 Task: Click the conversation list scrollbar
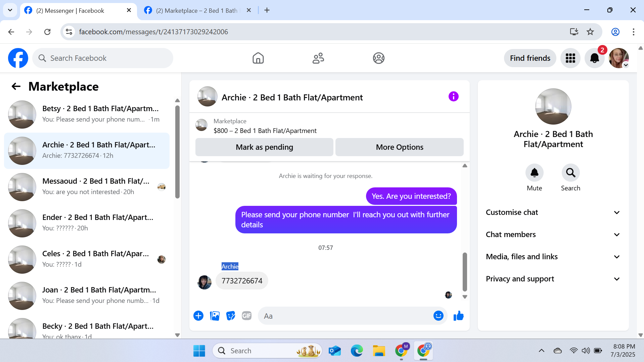tap(177, 152)
